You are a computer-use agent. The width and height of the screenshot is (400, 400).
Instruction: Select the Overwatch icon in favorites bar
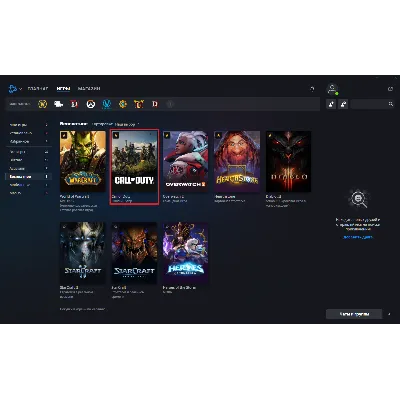(91, 104)
